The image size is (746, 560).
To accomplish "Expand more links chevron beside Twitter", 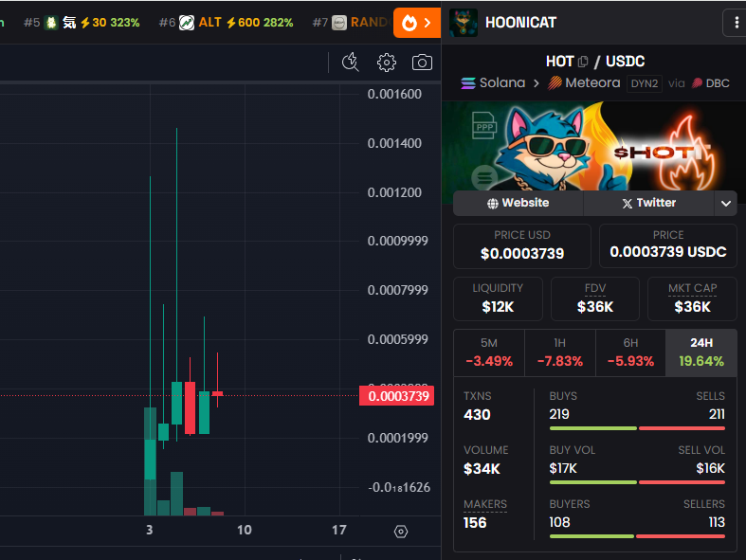I will (x=725, y=203).
